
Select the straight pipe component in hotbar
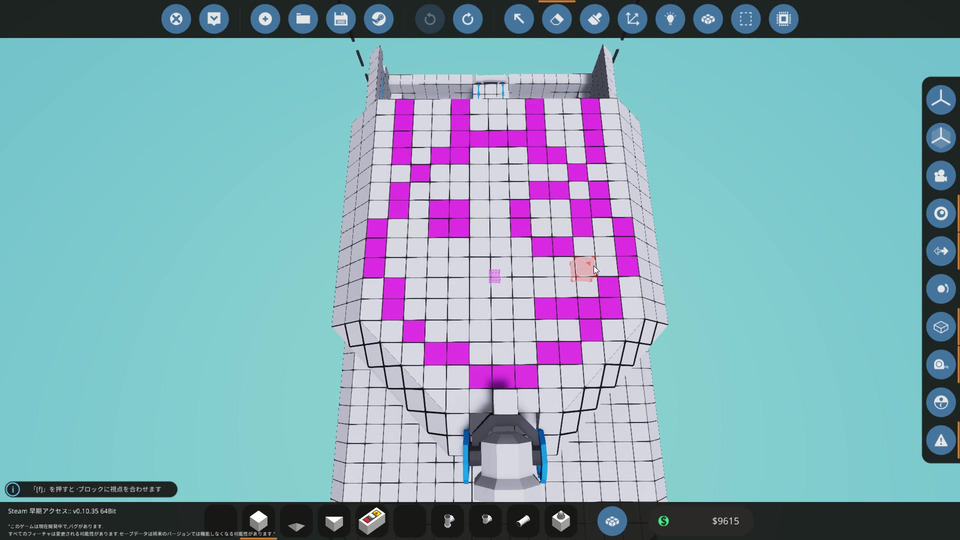(523, 521)
